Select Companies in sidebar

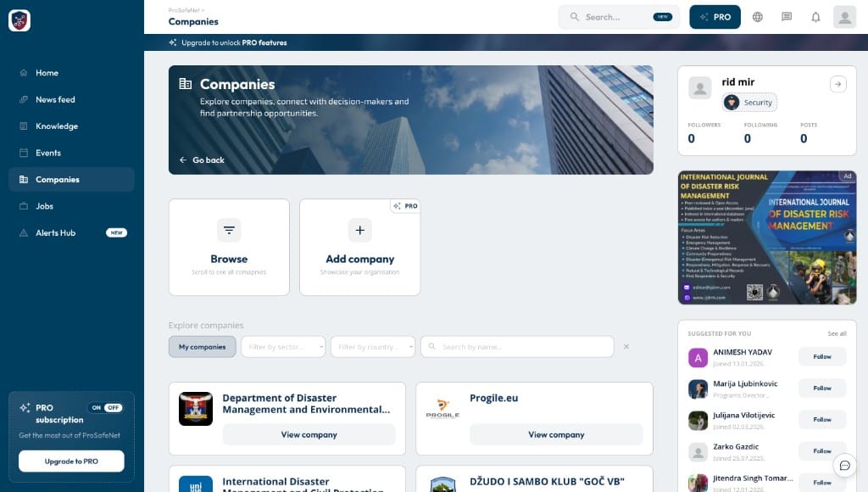pos(71,179)
